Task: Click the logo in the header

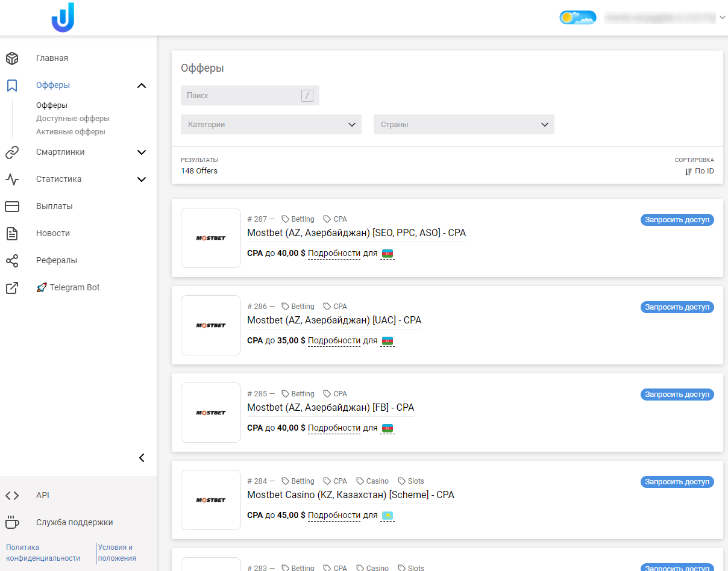Action: tap(63, 17)
